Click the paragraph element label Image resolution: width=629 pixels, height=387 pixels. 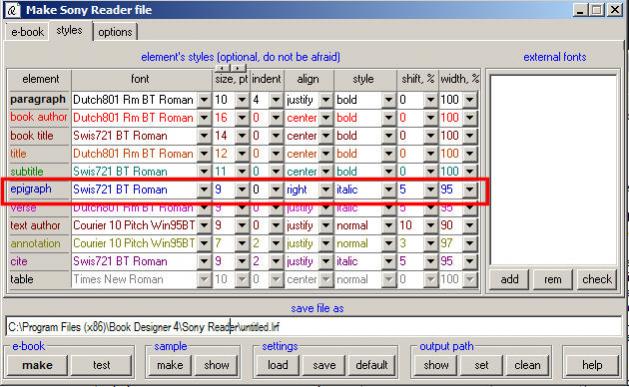(38, 99)
